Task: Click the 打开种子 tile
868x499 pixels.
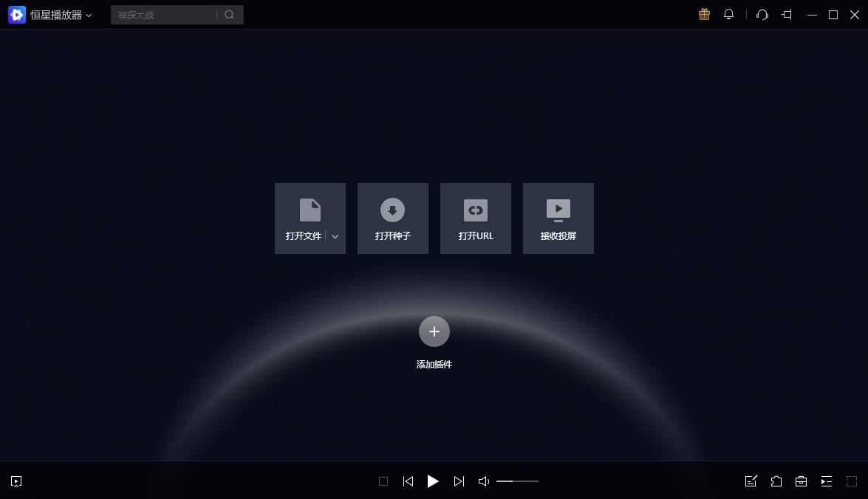Action: point(392,218)
